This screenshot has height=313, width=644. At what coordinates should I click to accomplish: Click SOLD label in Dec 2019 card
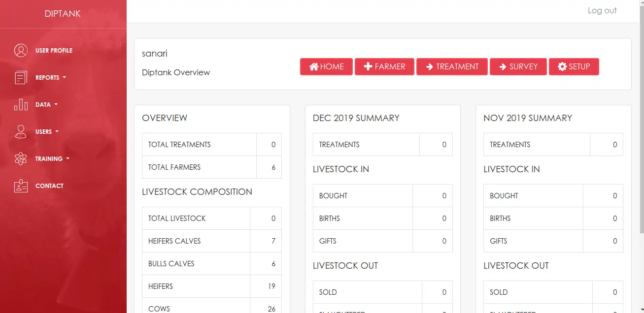tap(328, 292)
